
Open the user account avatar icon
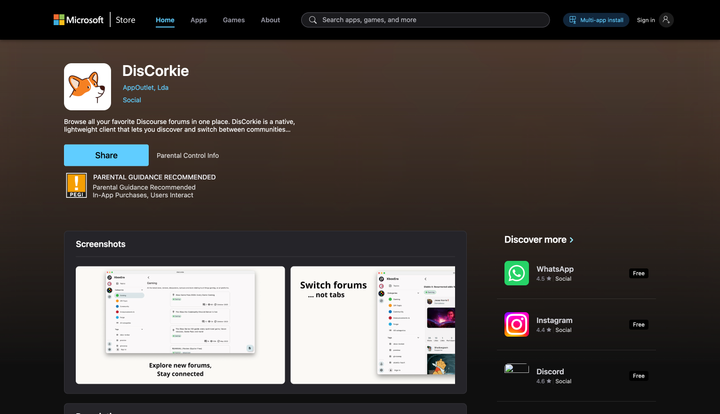tap(666, 20)
